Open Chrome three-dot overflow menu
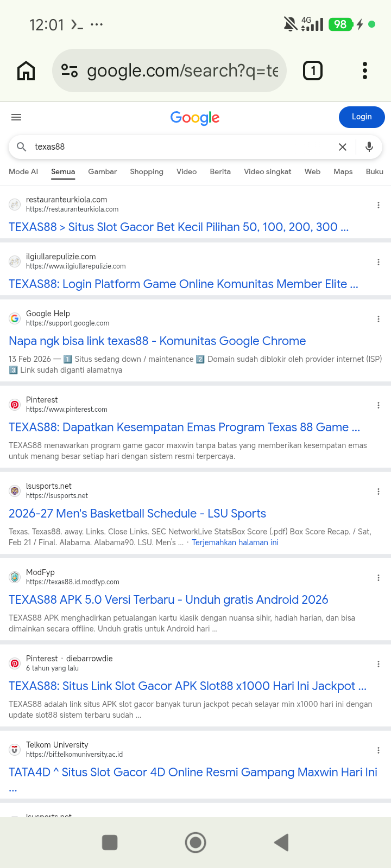Viewport: 391px width, 868px height. [x=365, y=71]
